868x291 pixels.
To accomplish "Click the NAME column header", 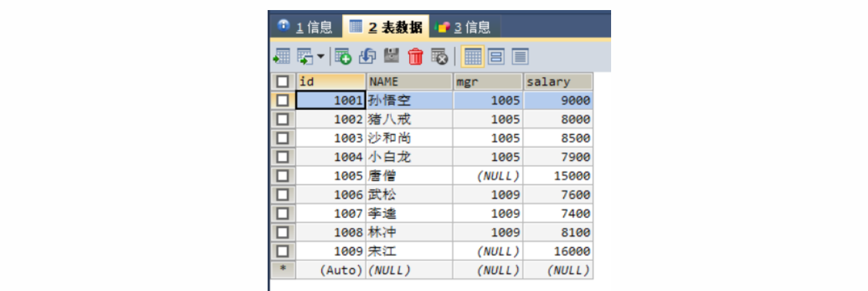I will click(x=409, y=82).
